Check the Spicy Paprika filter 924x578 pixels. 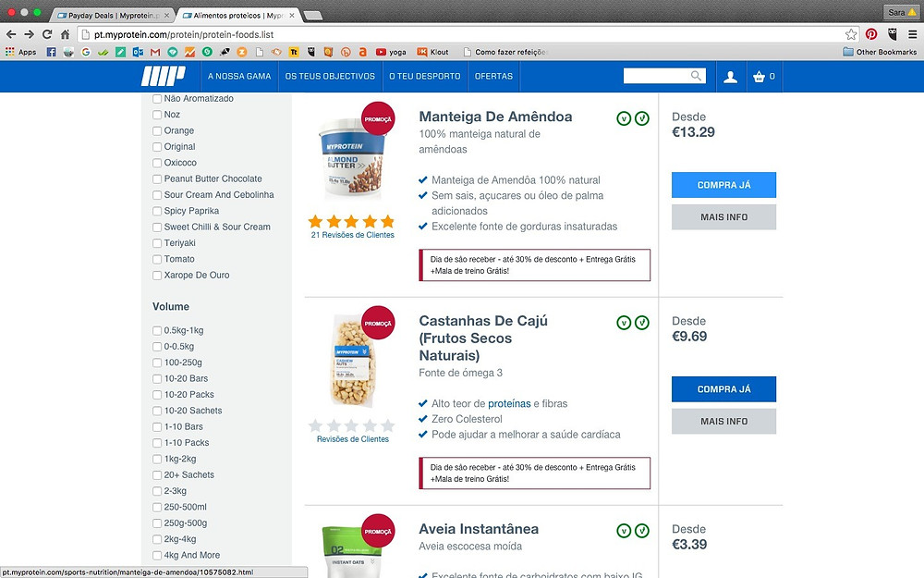157,211
